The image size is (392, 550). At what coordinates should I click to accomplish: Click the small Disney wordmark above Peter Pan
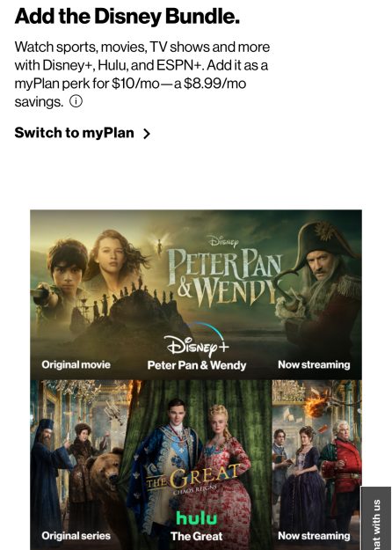point(223,241)
